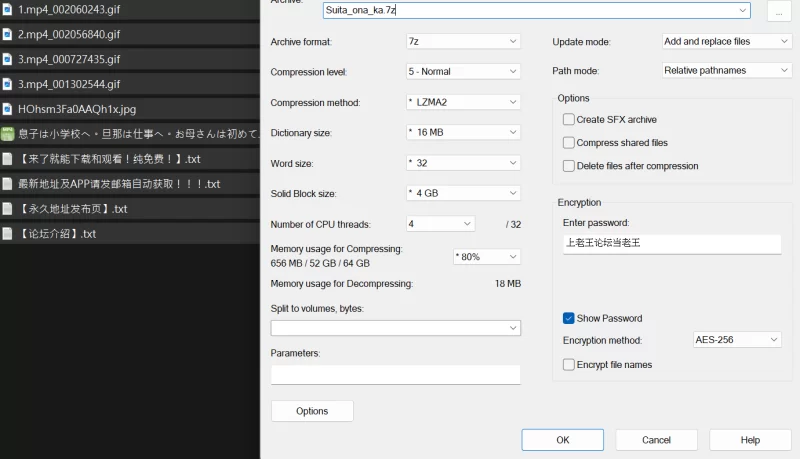Select file name 3.mp4_001302544.gif
Image resolution: width=800 pixels, height=459 pixels.
(69, 84)
